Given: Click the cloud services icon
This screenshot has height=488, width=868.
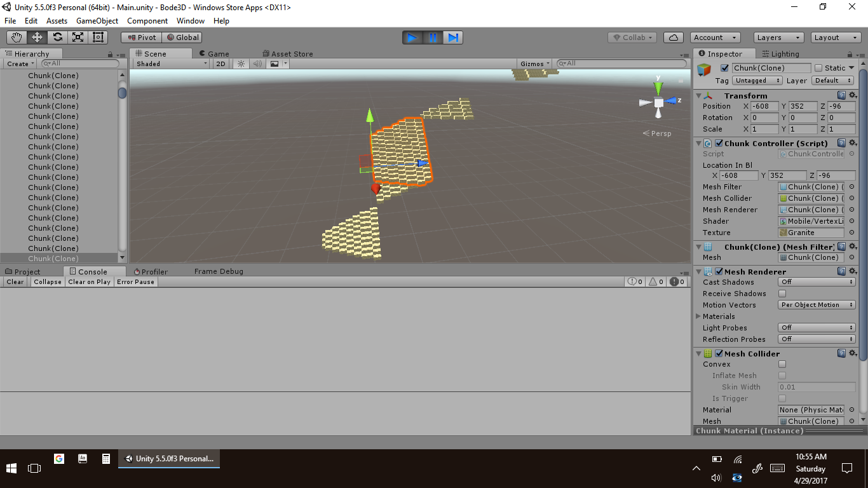Looking at the screenshot, I should [x=674, y=37].
